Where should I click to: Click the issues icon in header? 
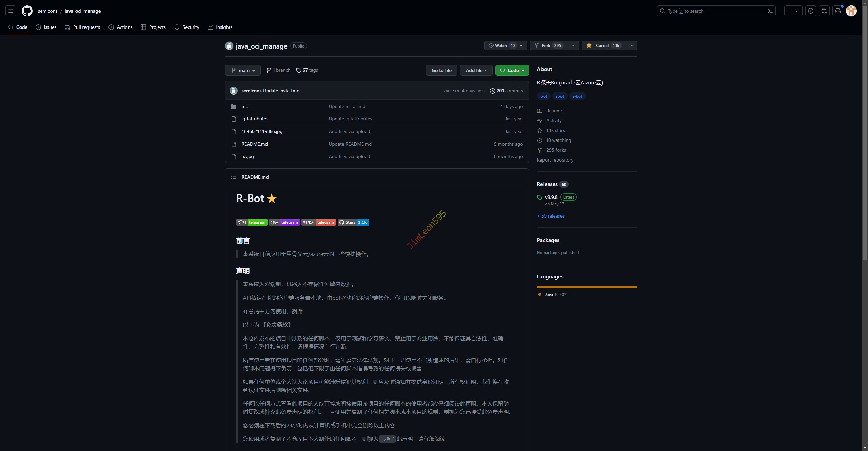click(811, 11)
